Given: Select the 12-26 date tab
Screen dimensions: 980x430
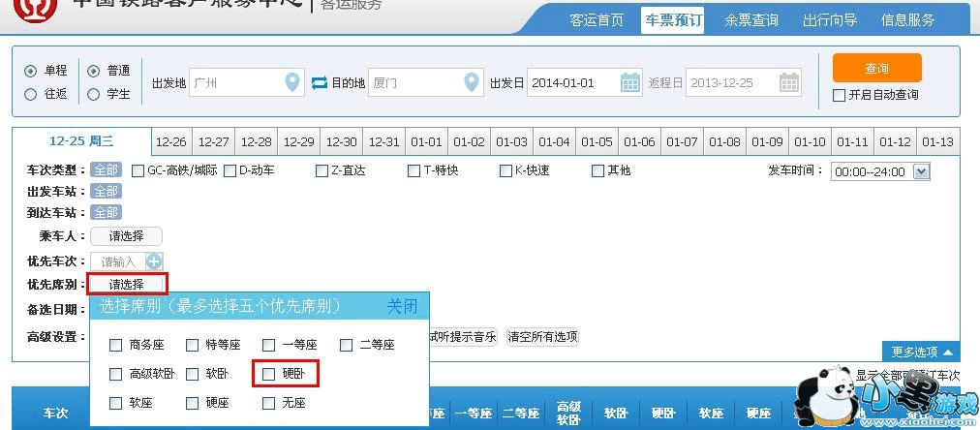Looking at the screenshot, I should tap(171, 142).
